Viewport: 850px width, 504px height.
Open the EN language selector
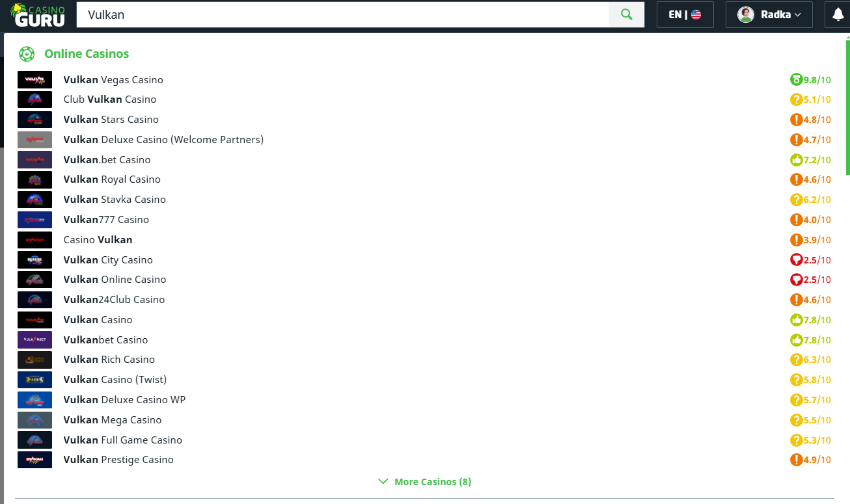685,14
